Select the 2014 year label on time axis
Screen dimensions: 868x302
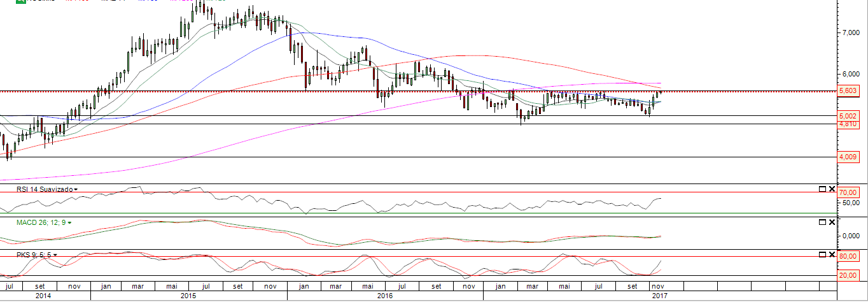(x=44, y=296)
